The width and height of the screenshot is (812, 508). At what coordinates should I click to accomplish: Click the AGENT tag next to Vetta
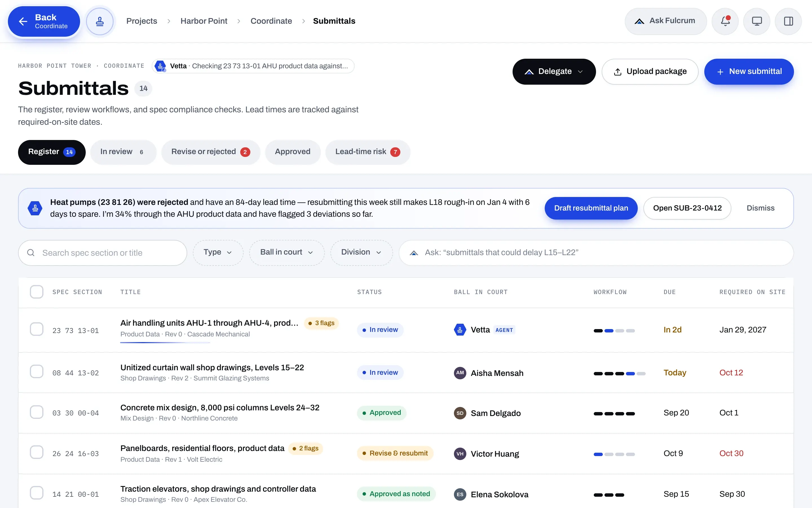(504, 330)
